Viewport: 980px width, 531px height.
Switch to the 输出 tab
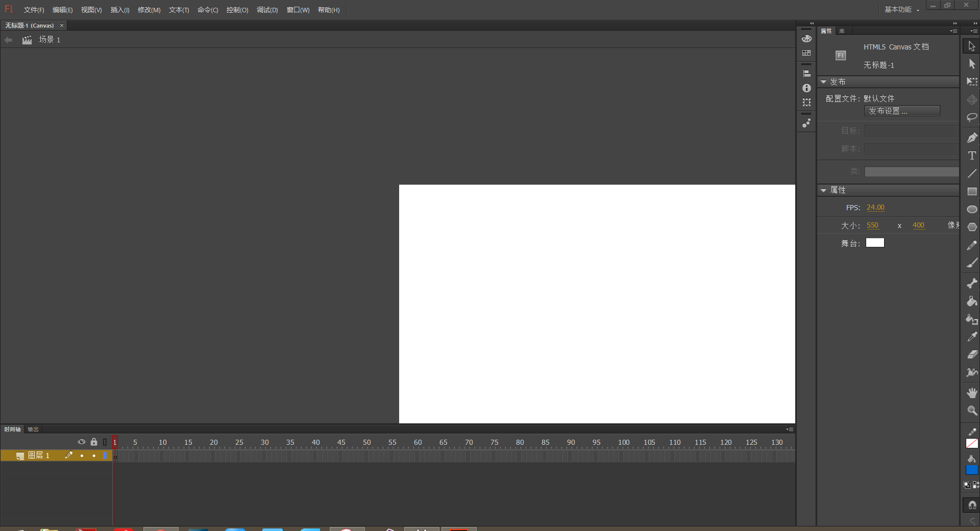33,429
